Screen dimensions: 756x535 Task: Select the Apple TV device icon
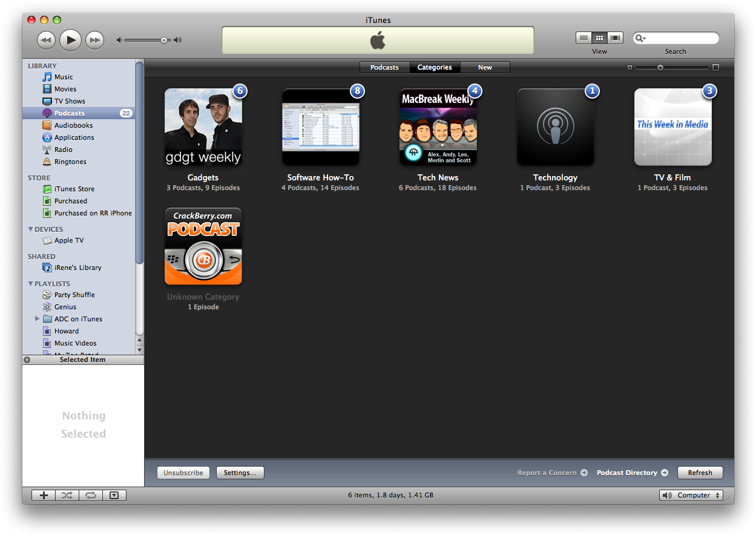47,240
